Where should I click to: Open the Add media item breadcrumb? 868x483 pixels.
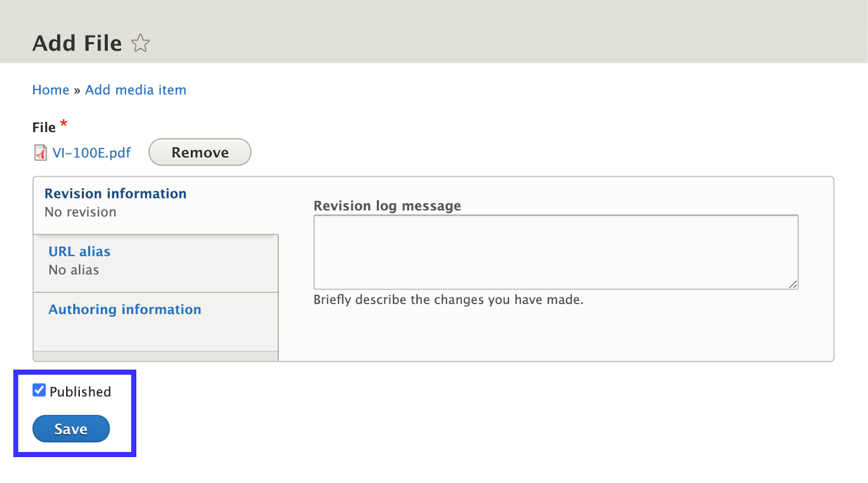coord(136,90)
